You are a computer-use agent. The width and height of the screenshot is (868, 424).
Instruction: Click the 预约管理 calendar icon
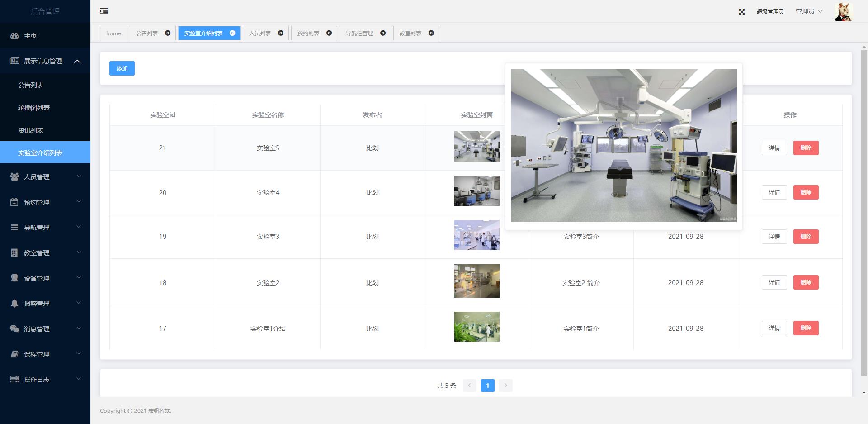click(14, 202)
